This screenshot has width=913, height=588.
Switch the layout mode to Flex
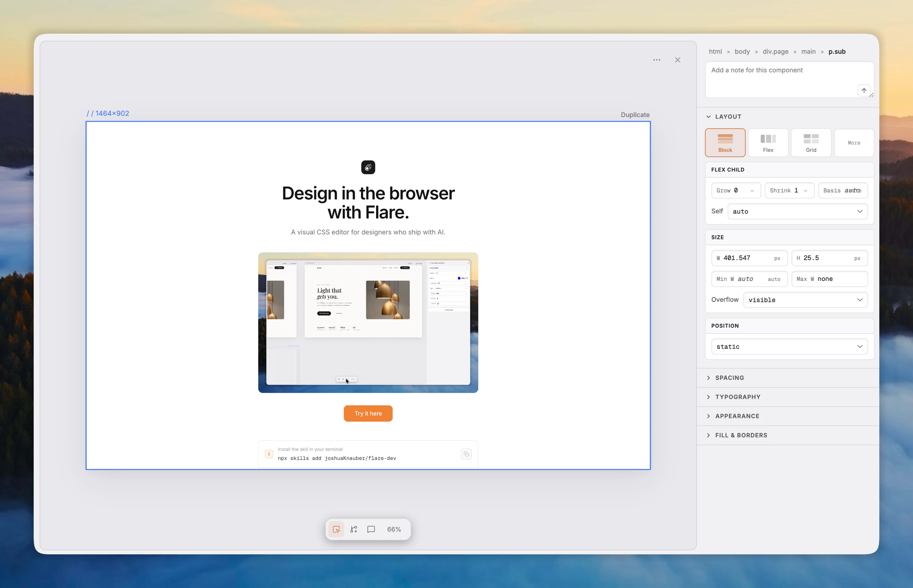pyautogui.click(x=768, y=143)
